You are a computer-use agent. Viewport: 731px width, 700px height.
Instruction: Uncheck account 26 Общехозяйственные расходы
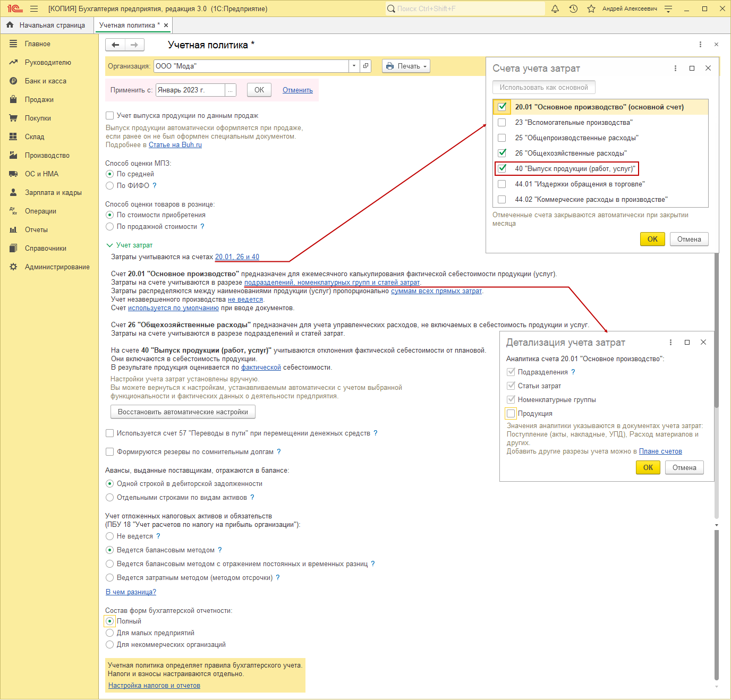pos(501,153)
